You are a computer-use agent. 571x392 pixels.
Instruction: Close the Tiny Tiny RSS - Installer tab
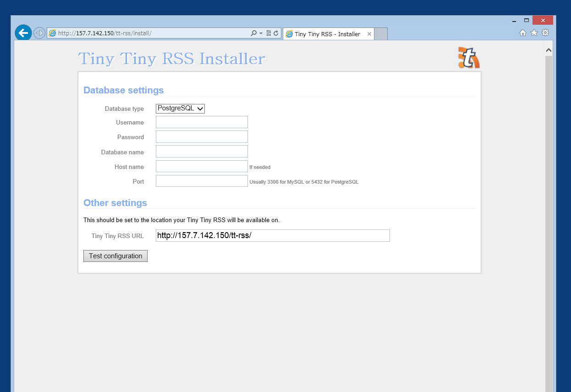tap(369, 34)
